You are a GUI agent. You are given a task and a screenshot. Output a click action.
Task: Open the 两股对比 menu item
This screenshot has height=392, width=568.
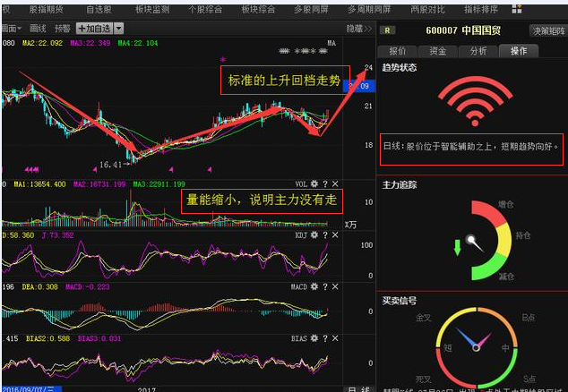click(x=427, y=10)
